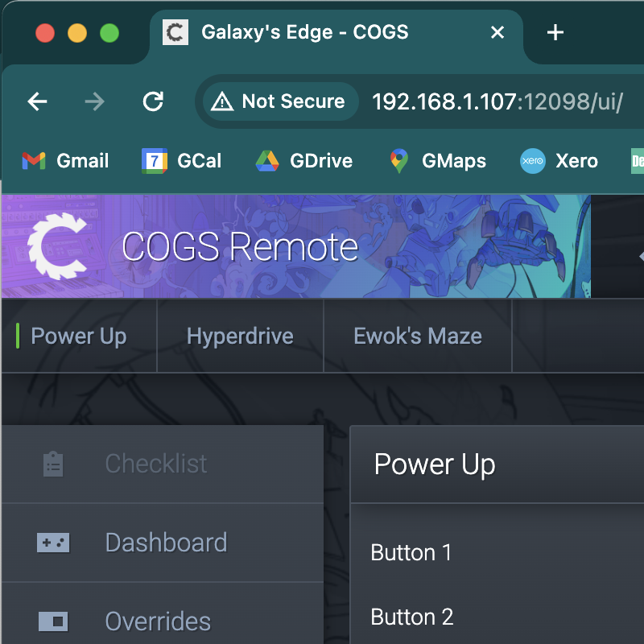This screenshot has height=644, width=644.
Task: Switch to the Ewok's Maze tab
Action: coord(418,336)
